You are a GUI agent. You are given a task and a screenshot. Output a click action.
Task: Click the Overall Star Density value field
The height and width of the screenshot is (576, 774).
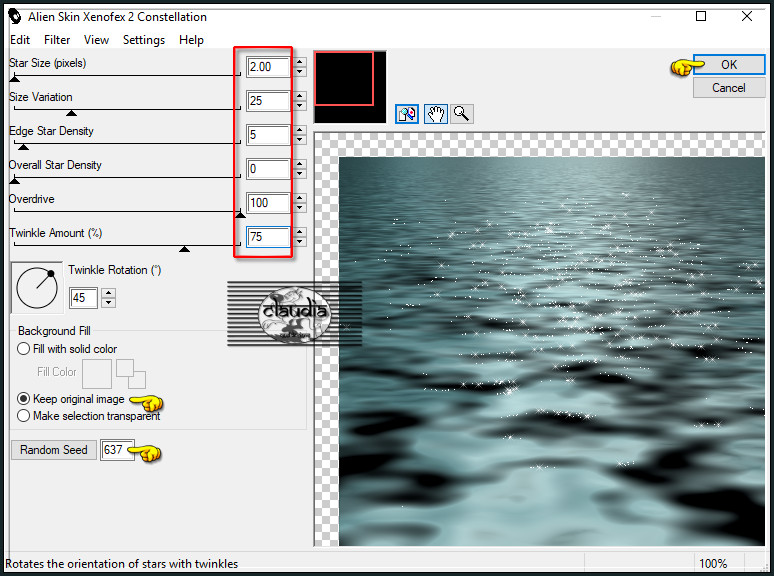[x=268, y=169]
